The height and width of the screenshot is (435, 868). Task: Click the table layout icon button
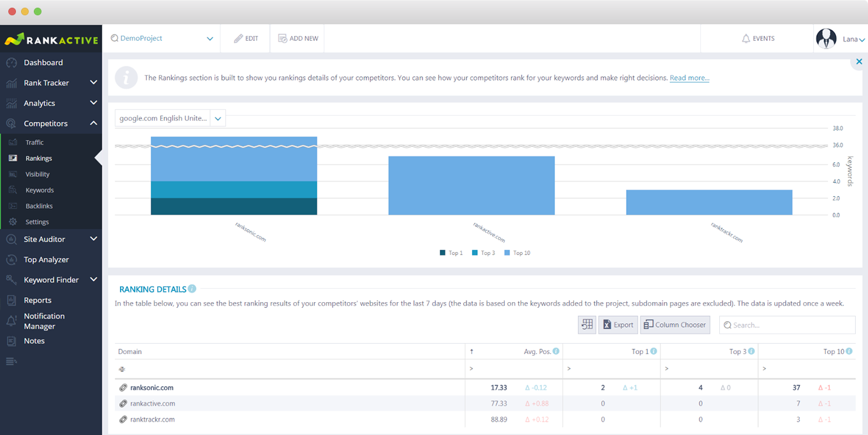587,324
